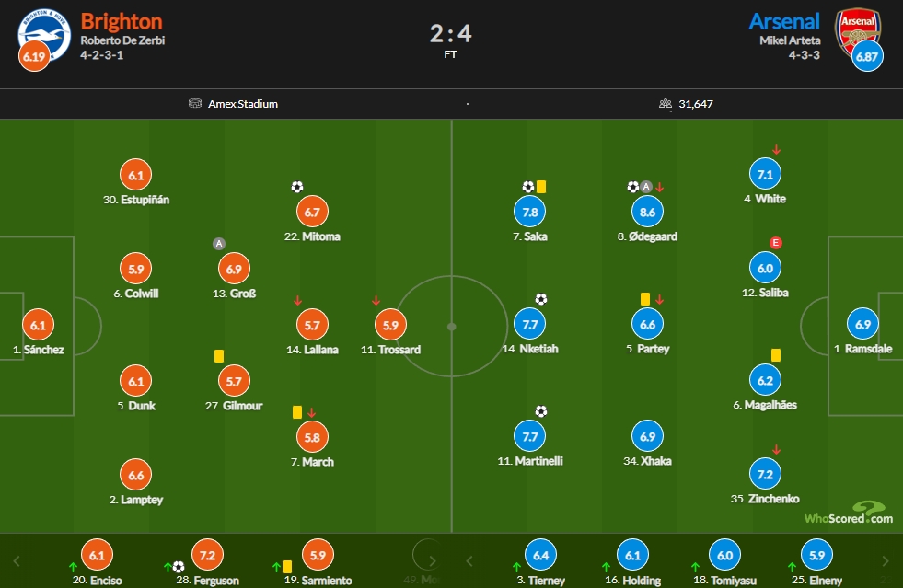Image resolution: width=903 pixels, height=588 pixels.
Task: Click the stadium icon beside Amex Stadium
Action: coord(195,104)
